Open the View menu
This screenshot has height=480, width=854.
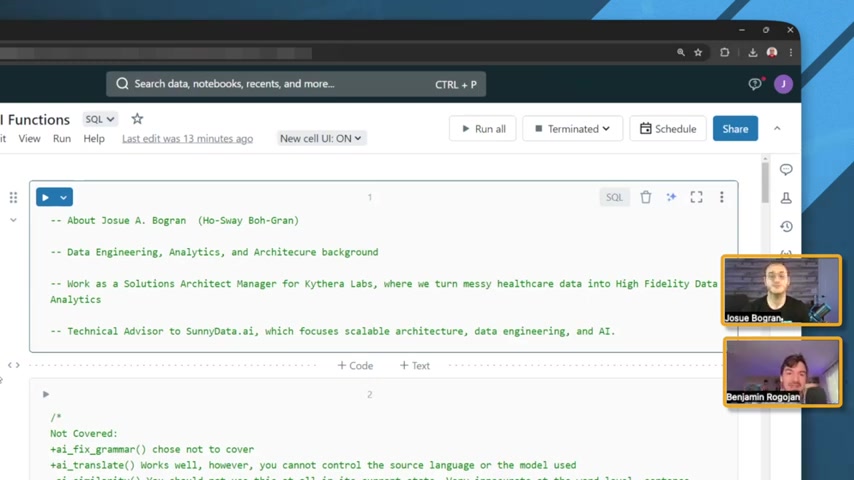tap(29, 138)
